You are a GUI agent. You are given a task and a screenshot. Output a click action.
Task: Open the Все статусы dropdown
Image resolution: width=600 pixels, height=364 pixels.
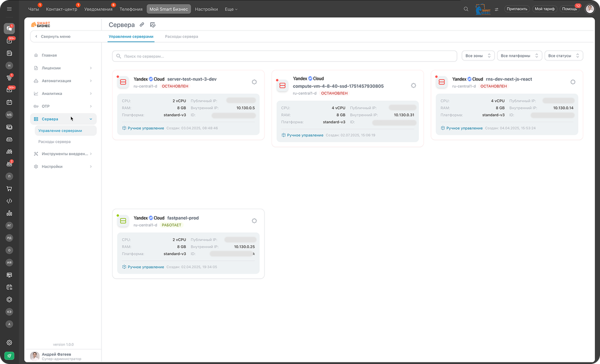pyautogui.click(x=564, y=56)
